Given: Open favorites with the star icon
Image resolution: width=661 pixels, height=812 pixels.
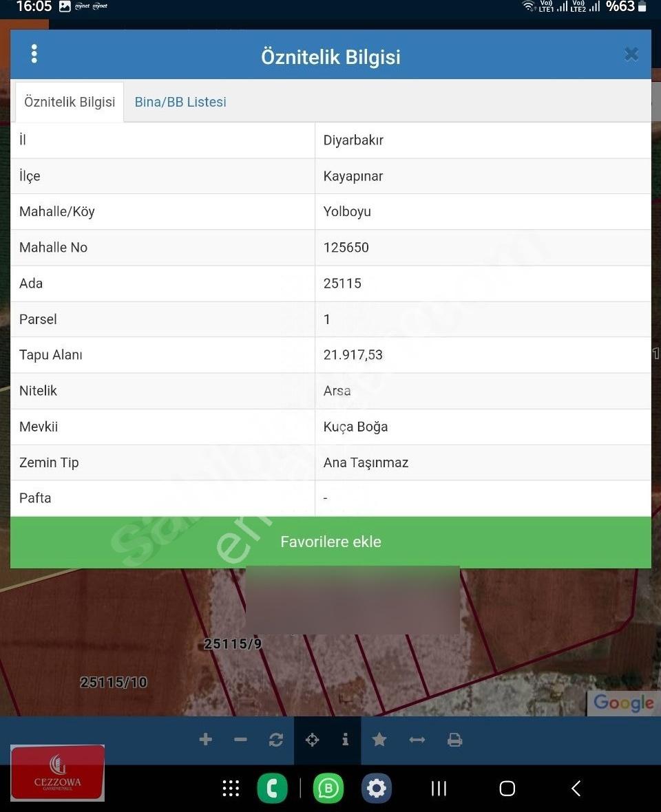Looking at the screenshot, I should point(379,740).
